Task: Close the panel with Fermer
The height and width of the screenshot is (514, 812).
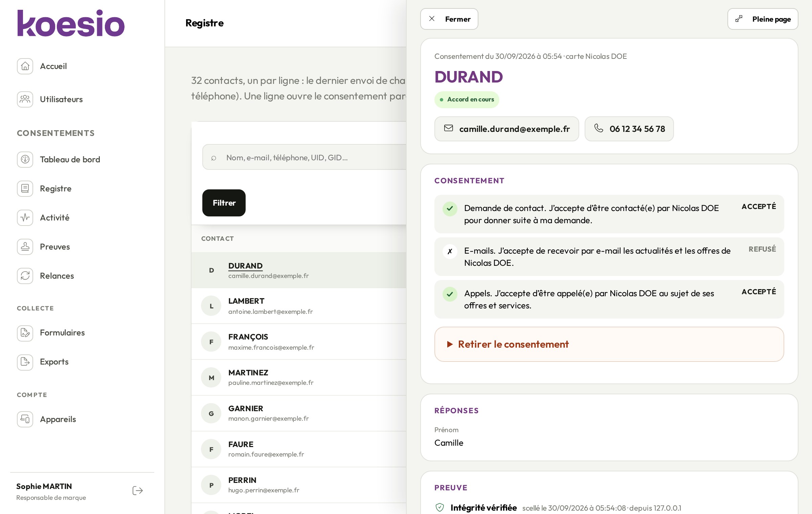Action: tap(449, 19)
